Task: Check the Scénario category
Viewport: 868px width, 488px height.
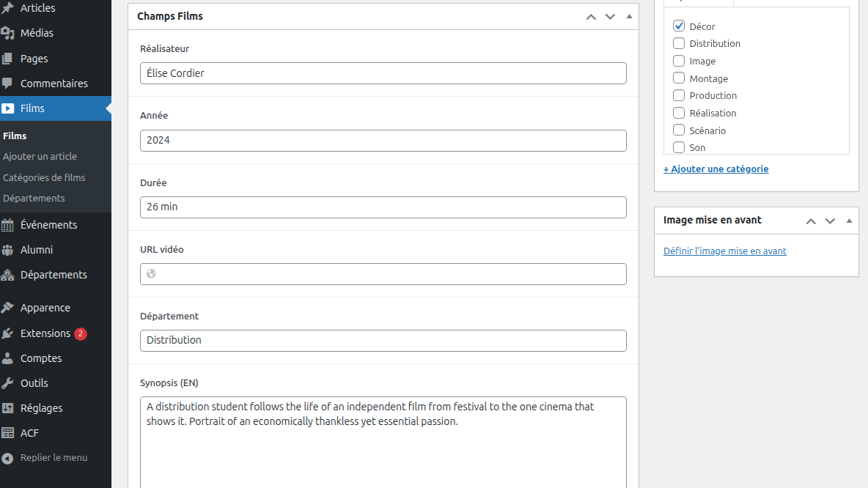Action: click(x=679, y=130)
